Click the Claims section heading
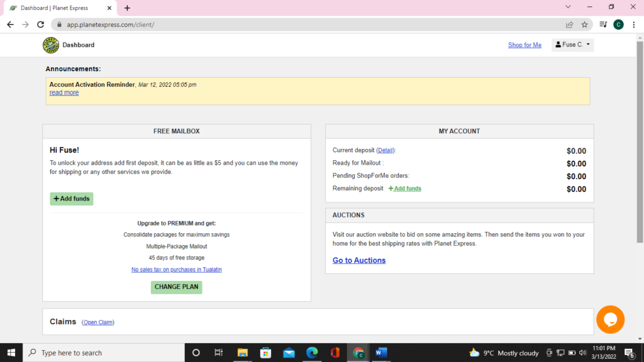This screenshot has width=644, height=362. [x=63, y=321]
